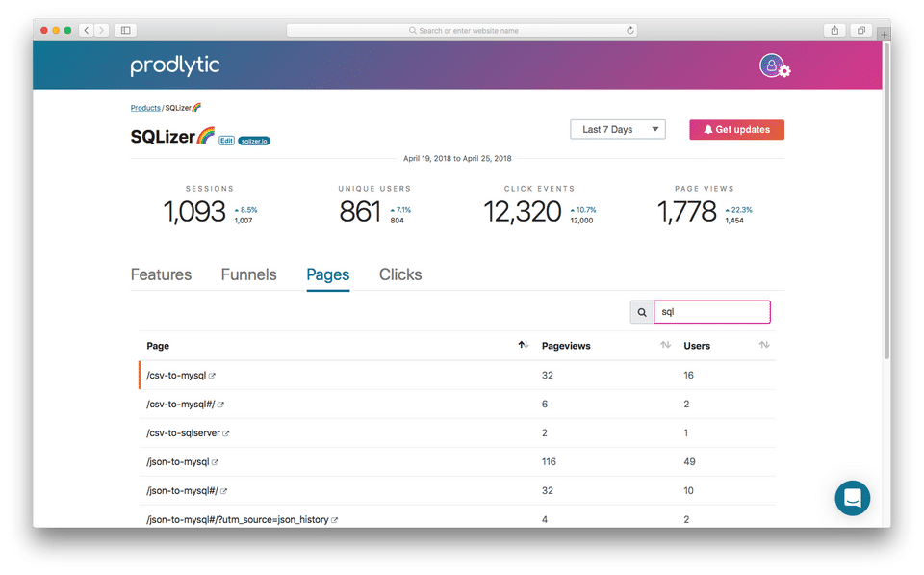
Task: Click Safari sidebar toggle icon
Action: coord(125,31)
